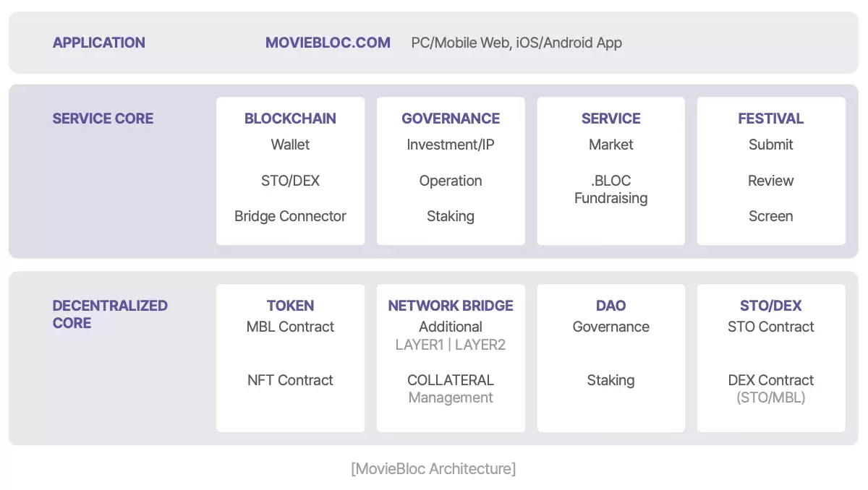Select MBL Contract under TOKEN

[290, 327]
